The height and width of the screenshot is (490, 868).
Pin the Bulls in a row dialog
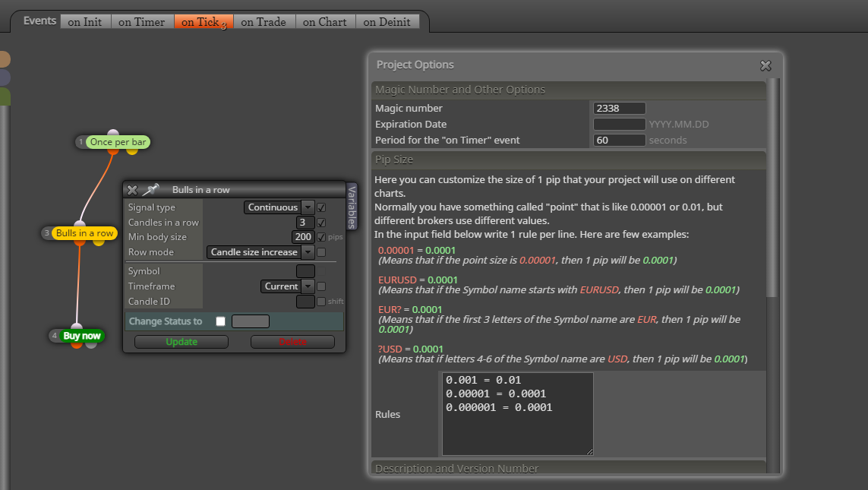tap(150, 190)
